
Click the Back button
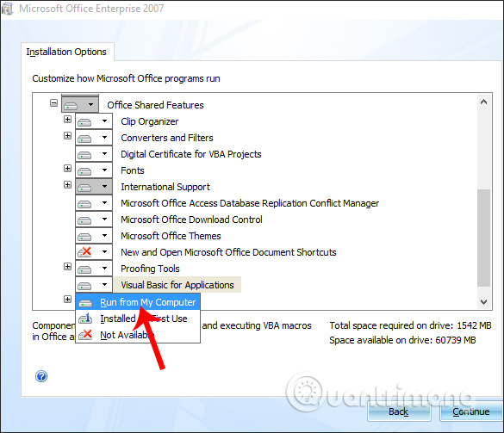(399, 411)
